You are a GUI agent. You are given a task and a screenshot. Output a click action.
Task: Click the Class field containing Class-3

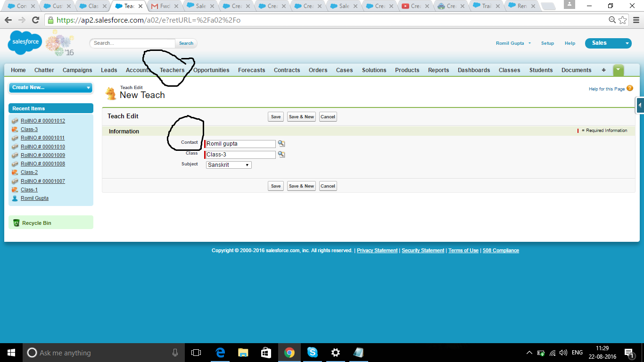click(x=240, y=155)
